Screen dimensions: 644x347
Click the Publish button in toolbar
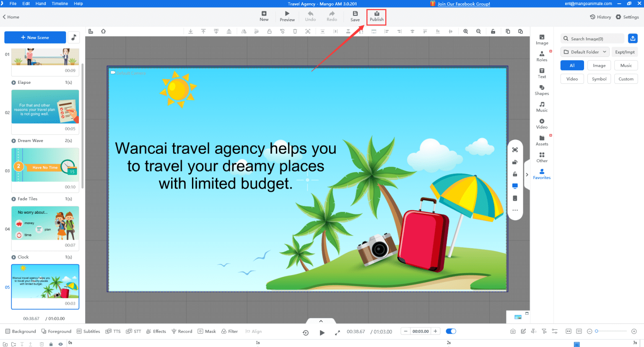(x=377, y=16)
